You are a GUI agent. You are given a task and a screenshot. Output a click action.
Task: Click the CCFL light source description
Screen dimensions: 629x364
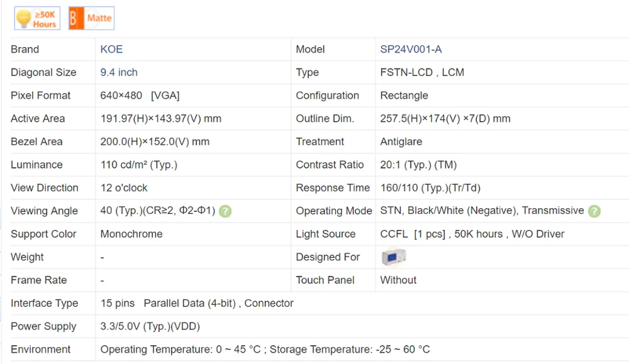click(472, 234)
